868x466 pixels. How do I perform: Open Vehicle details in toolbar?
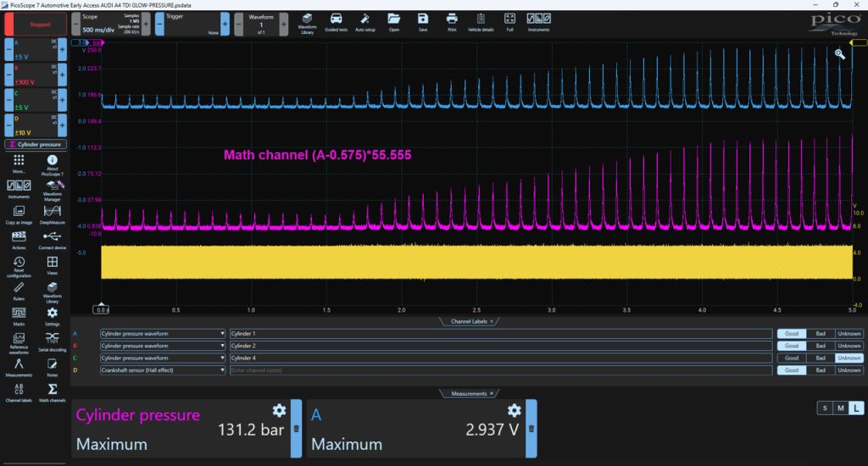[481, 23]
